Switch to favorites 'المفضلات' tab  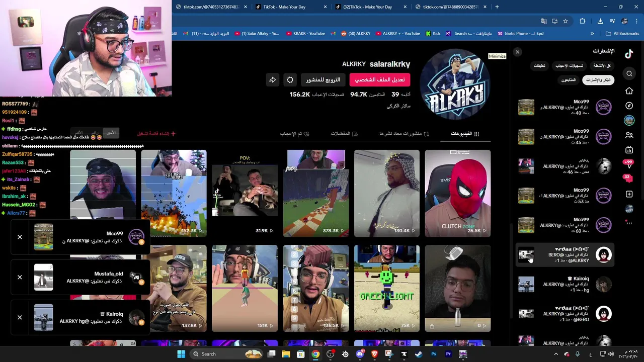pyautogui.click(x=344, y=134)
